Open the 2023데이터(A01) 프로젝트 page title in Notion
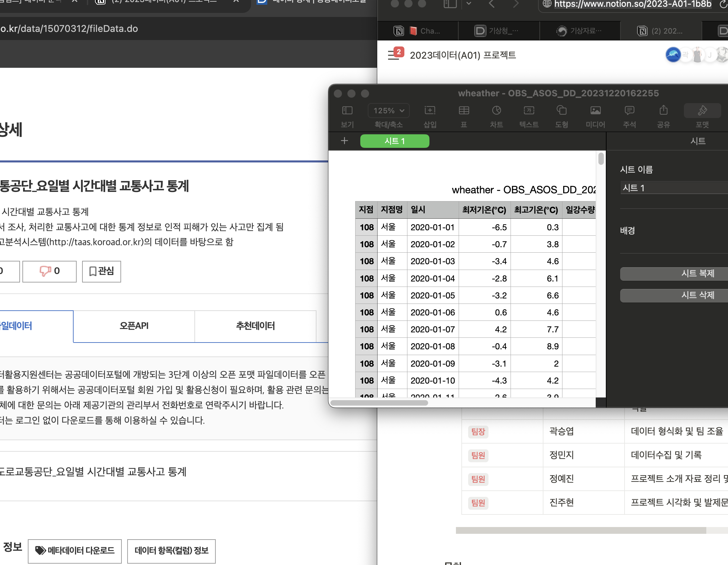Viewport: 728px width, 565px height. (x=463, y=55)
